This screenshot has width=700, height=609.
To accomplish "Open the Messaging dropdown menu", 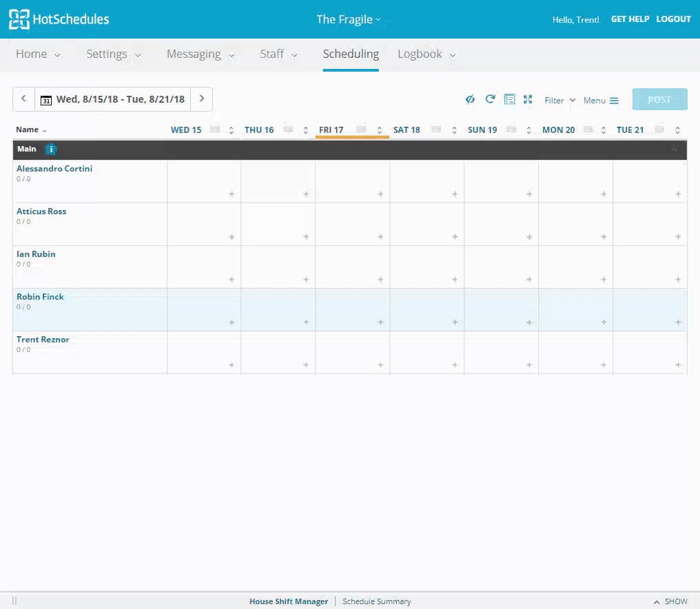I will 200,54.
